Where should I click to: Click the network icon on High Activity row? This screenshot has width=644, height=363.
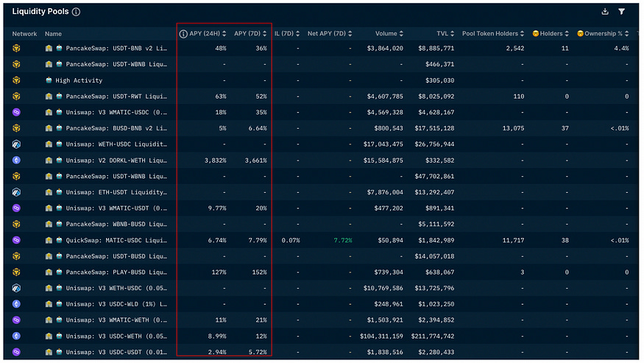pyautogui.click(x=16, y=80)
